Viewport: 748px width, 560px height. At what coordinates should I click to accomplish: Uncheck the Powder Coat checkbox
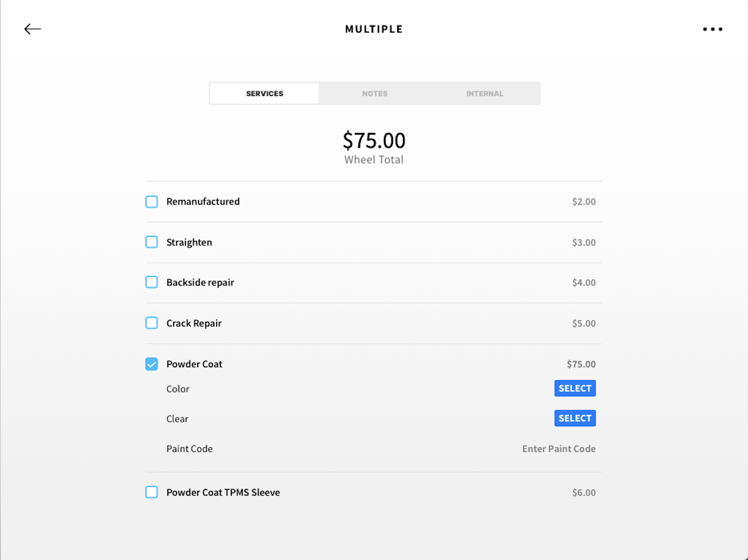coord(151,364)
